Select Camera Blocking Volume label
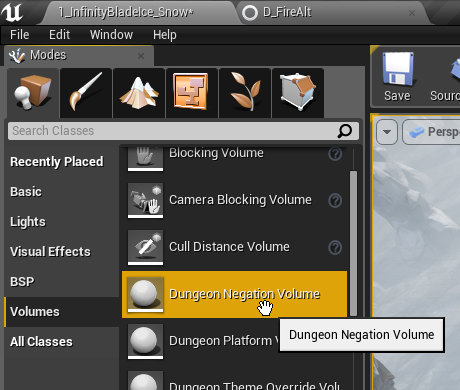This screenshot has height=390, width=460. click(x=240, y=200)
